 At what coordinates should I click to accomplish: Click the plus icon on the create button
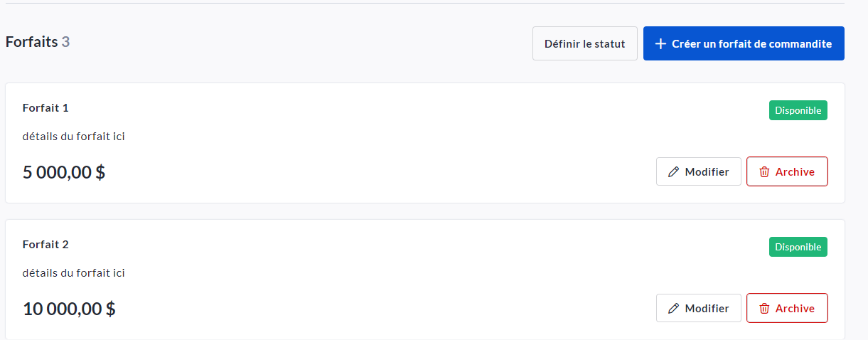[x=660, y=44]
